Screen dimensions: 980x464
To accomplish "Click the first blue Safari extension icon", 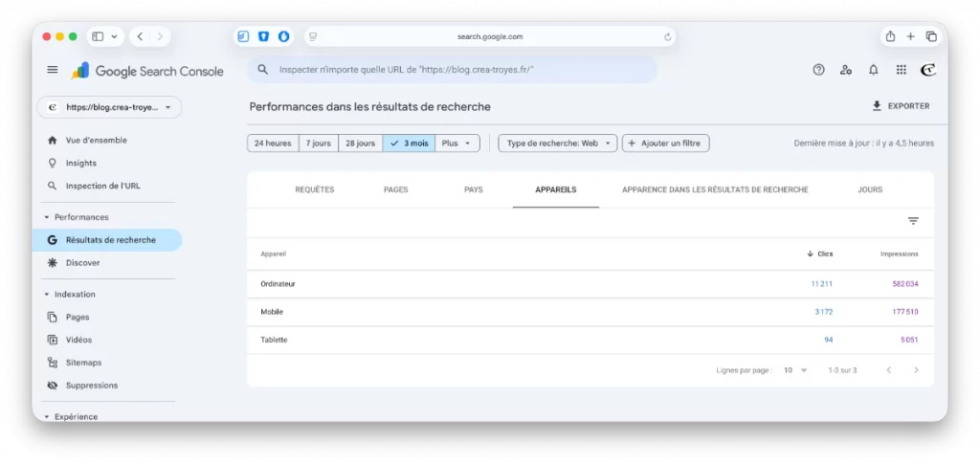I will click(x=244, y=37).
